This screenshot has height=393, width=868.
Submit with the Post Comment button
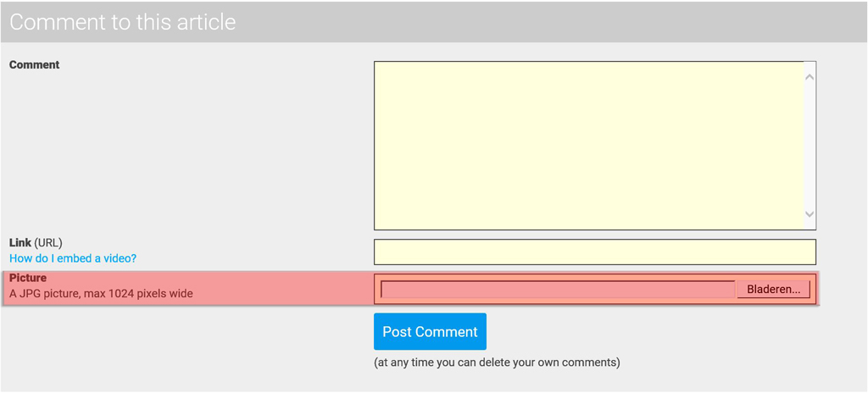[x=430, y=332]
